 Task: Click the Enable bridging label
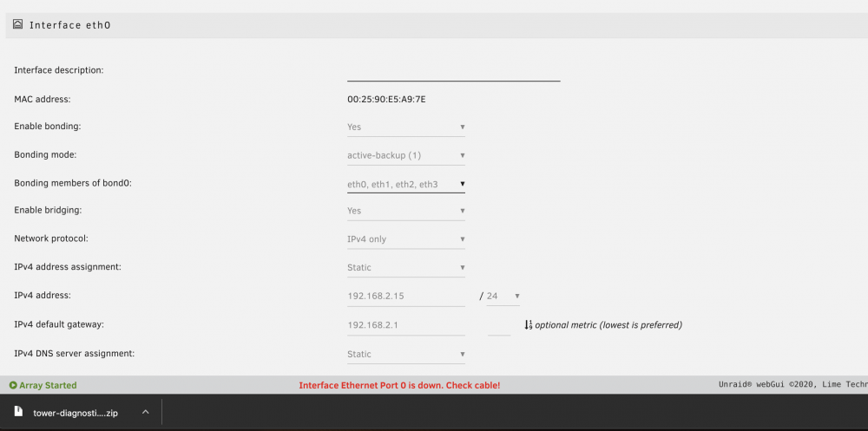coord(48,210)
